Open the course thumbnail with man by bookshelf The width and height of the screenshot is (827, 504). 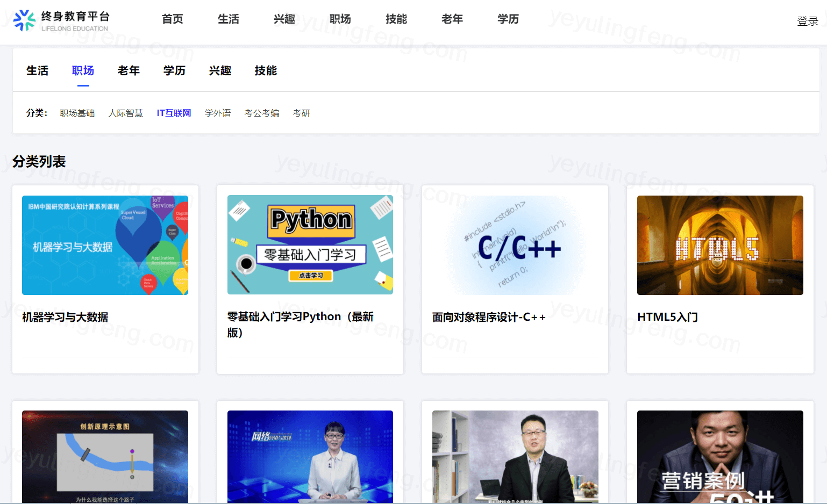[x=515, y=457]
